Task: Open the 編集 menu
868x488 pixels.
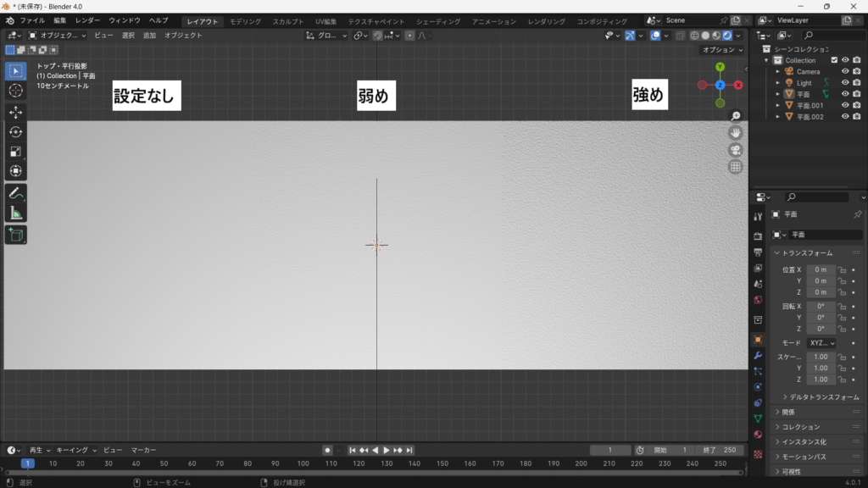Action: 59,19
